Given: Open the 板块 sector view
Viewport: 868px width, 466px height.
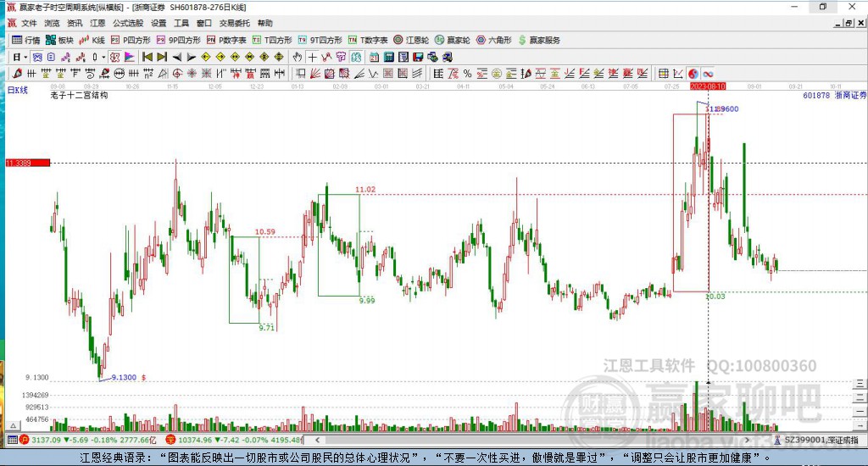Looking at the screenshot, I should click(59, 40).
